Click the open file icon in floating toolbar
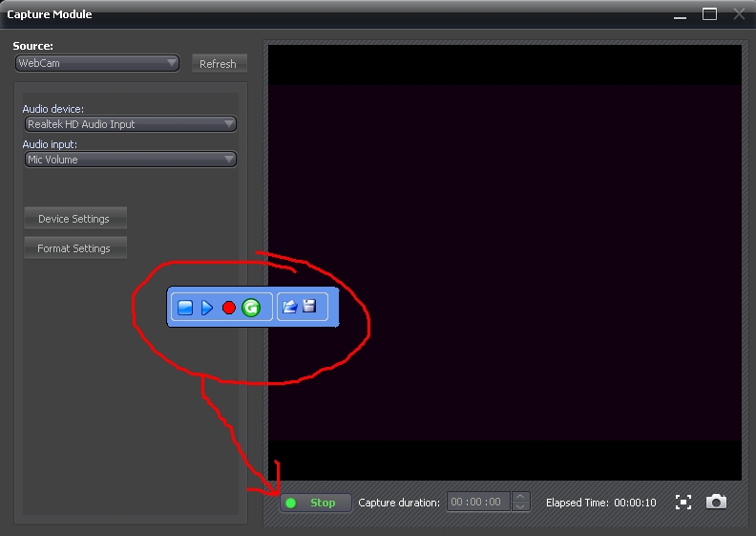 [x=290, y=307]
